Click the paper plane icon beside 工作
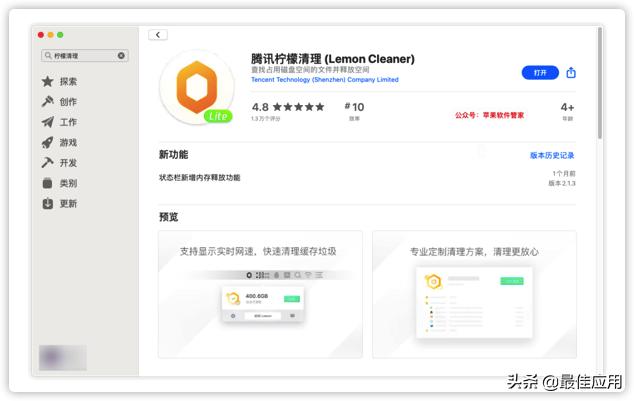 click(x=48, y=122)
